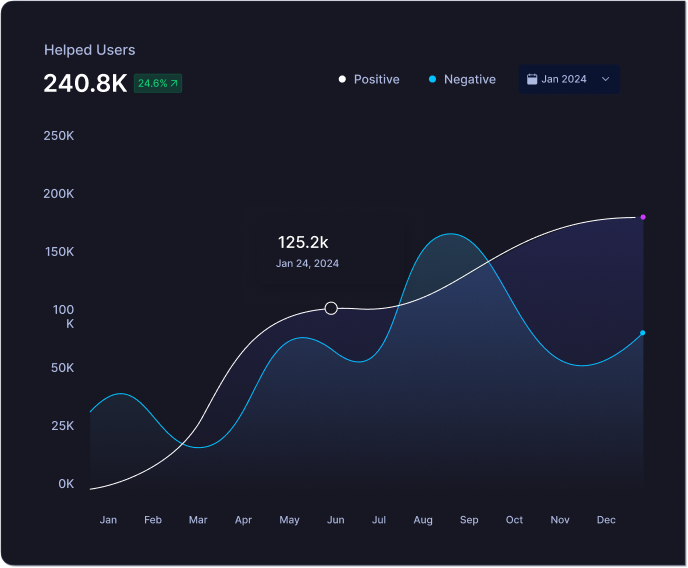
Task: Click the calendar icon in date selector
Action: coord(532,79)
